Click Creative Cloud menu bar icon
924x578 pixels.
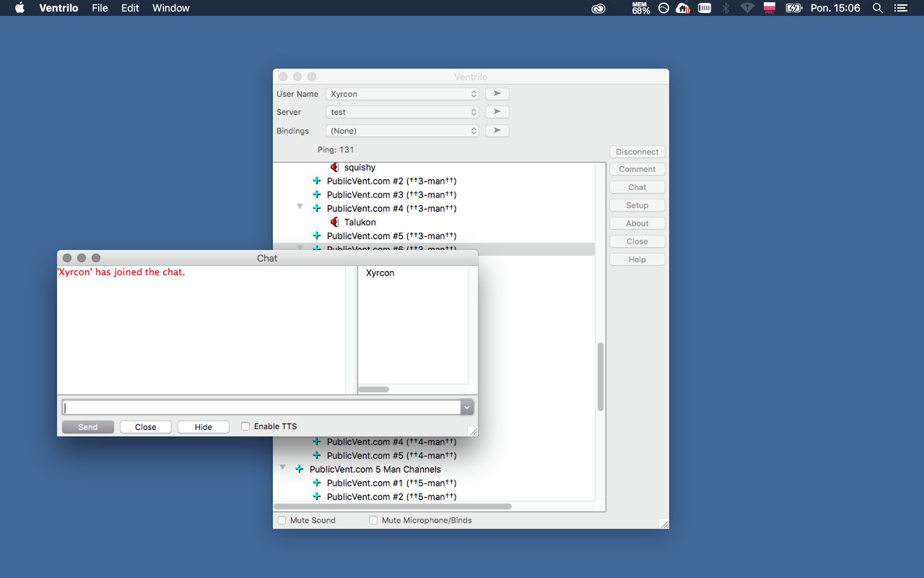pyautogui.click(x=598, y=8)
